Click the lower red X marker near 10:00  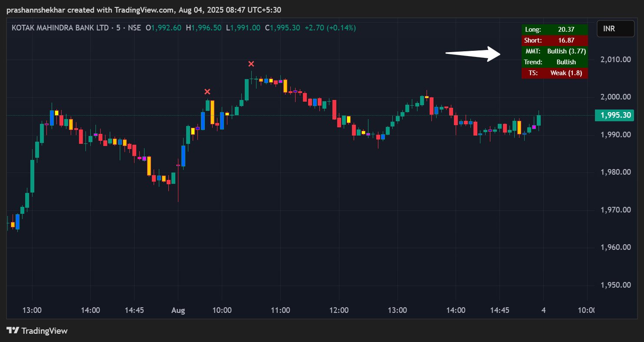(x=207, y=91)
